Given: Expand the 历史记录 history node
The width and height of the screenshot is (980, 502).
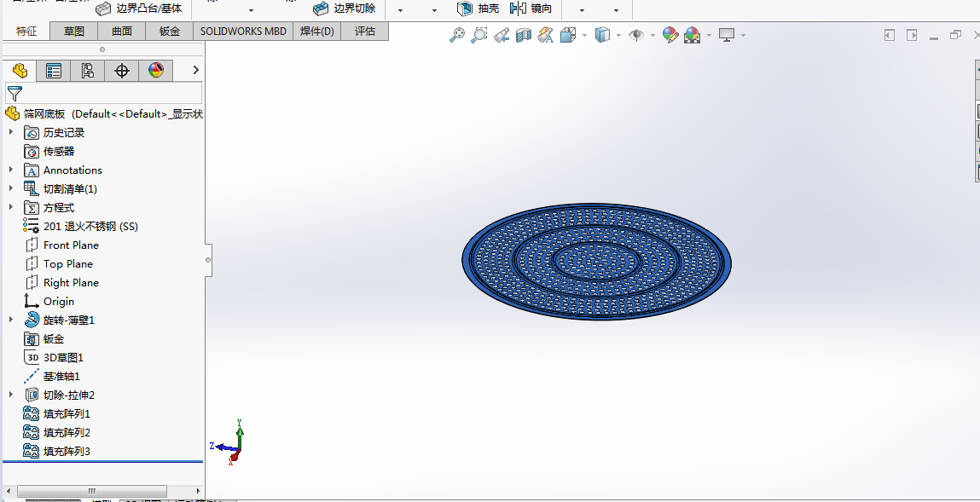Looking at the screenshot, I should point(10,132).
